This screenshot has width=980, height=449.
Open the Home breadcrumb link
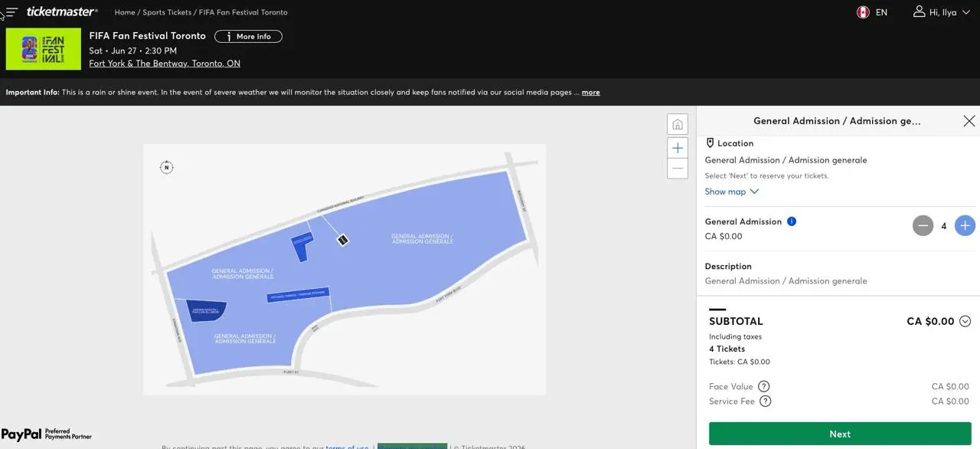125,12
